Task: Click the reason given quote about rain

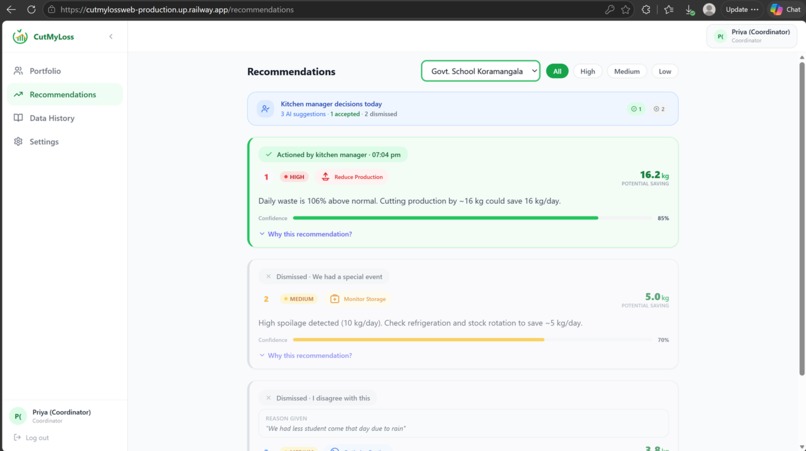Action: click(336, 428)
